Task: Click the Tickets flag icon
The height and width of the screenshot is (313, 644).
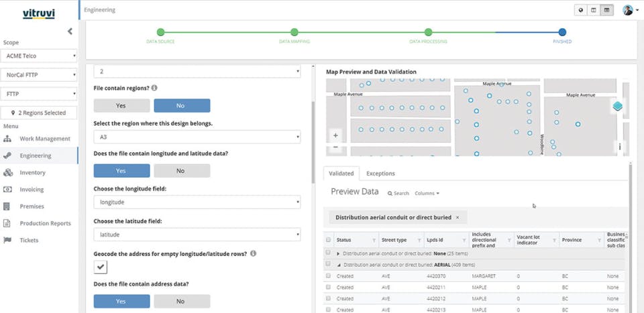Action: point(8,240)
